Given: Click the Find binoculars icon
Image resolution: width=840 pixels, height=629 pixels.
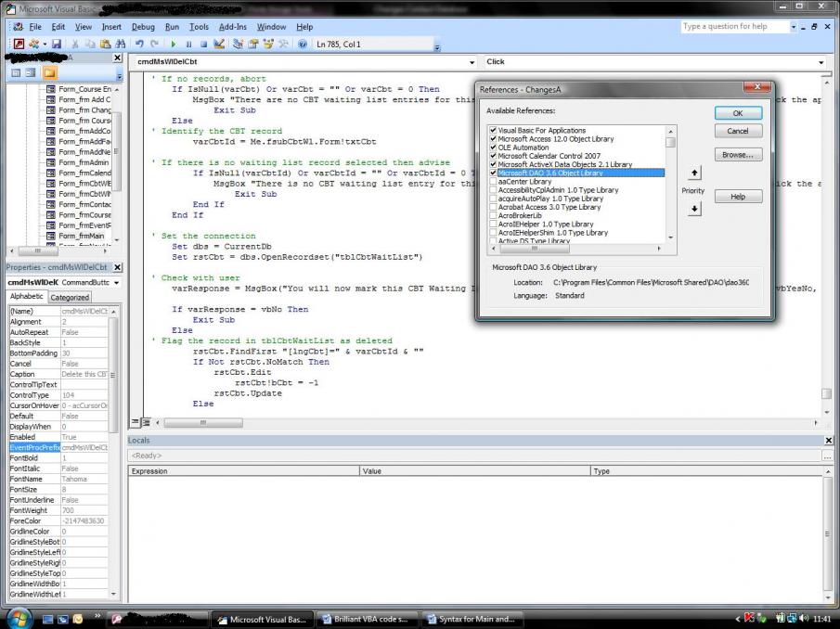Looking at the screenshot, I should (121, 44).
